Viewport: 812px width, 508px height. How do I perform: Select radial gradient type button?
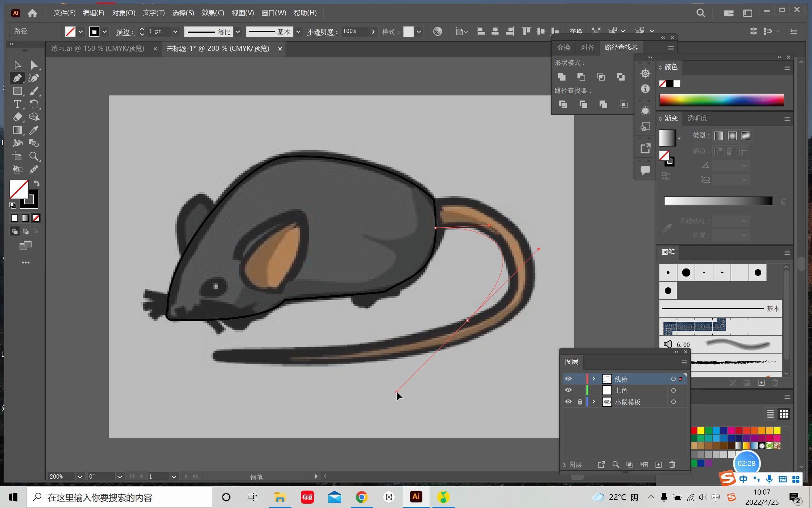click(x=732, y=136)
